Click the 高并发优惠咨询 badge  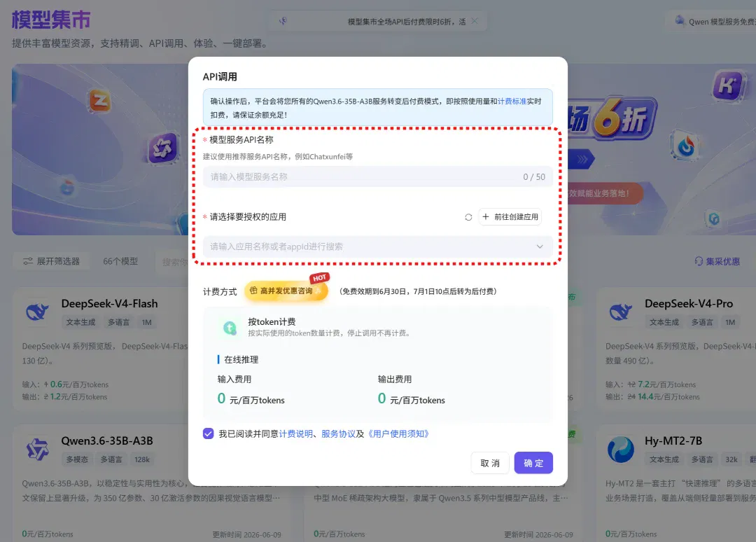[x=286, y=291]
